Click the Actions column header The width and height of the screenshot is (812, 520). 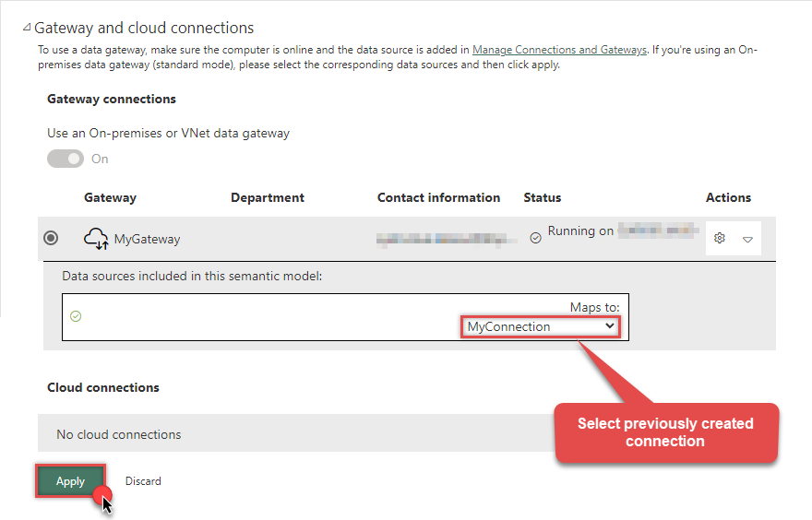tap(728, 197)
